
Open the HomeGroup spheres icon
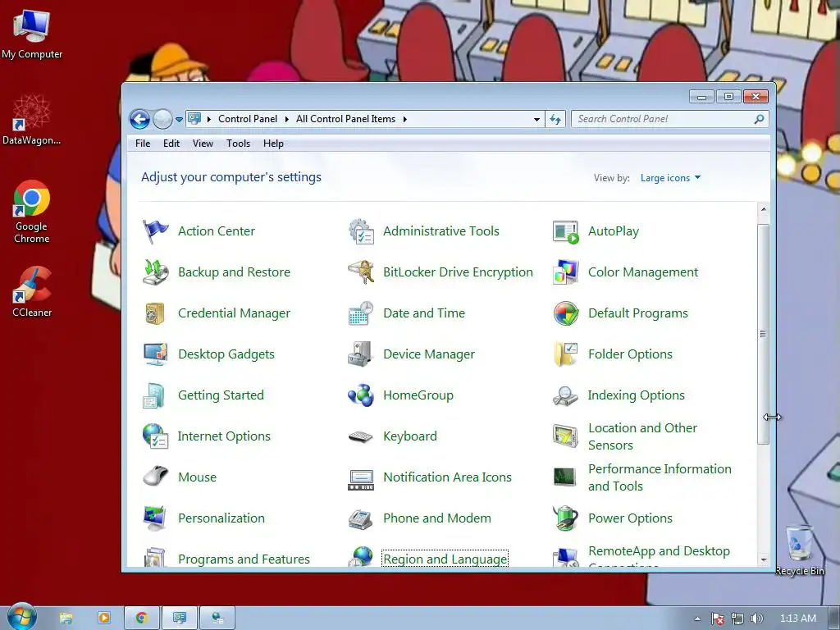(361, 395)
